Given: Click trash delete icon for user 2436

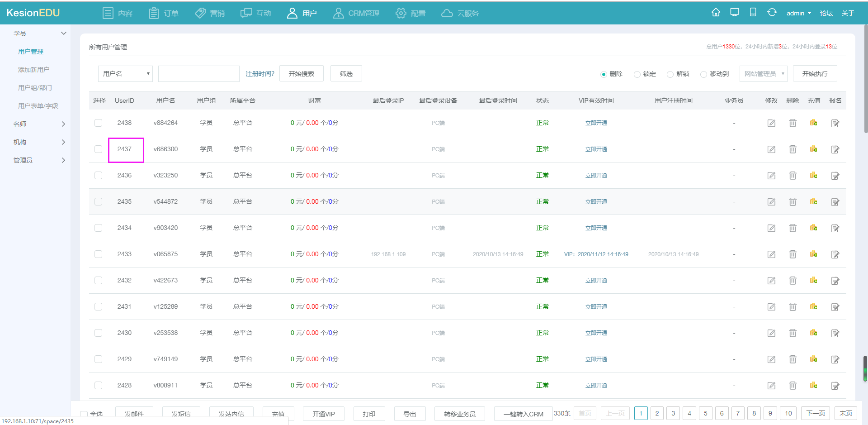Looking at the screenshot, I should point(793,176).
